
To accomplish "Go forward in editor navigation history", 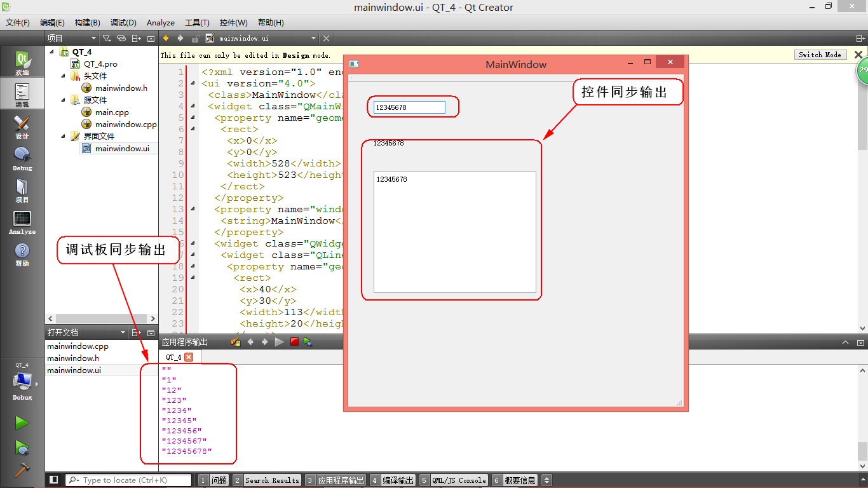I will (180, 38).
